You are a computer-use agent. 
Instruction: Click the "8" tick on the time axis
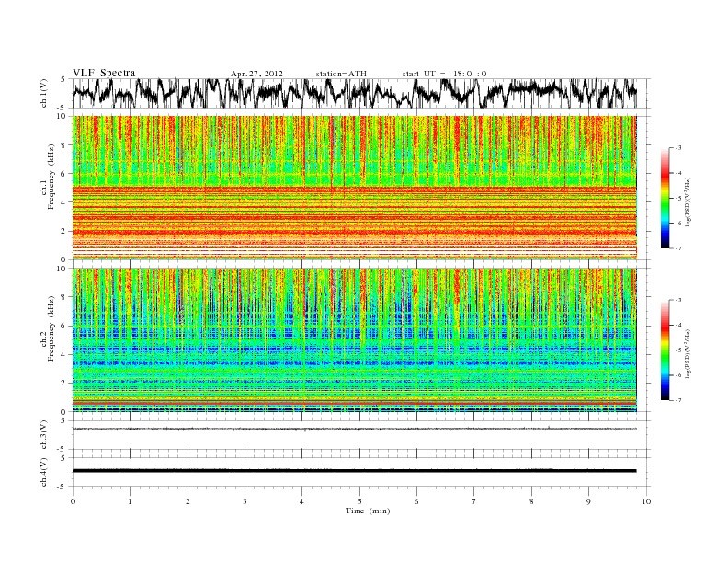point(531,501)
